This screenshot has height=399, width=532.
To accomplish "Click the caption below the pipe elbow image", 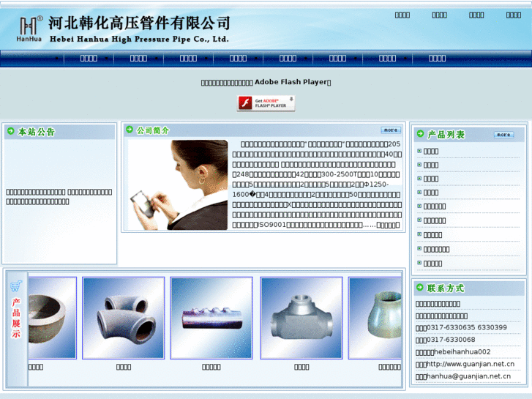I will (x=124, y=367).
